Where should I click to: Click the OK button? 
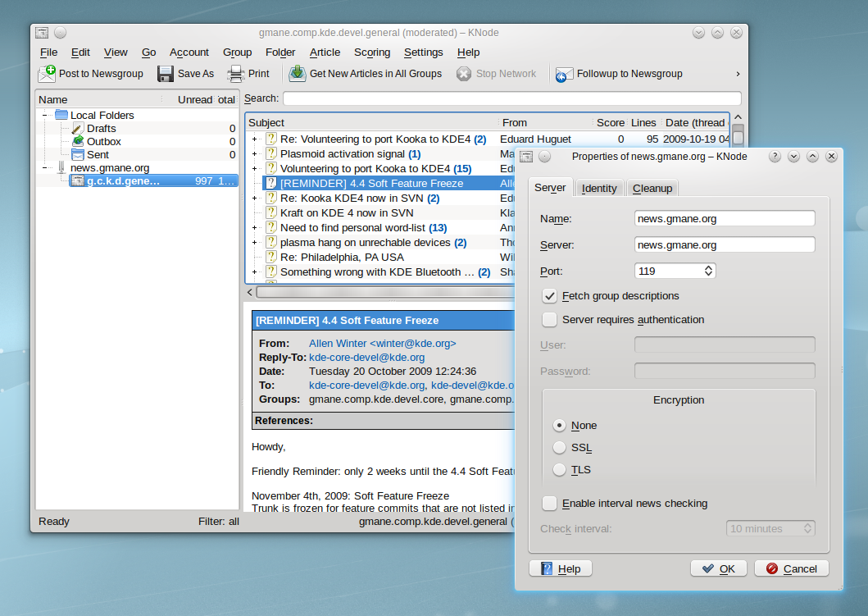click(x=718, y=568)
